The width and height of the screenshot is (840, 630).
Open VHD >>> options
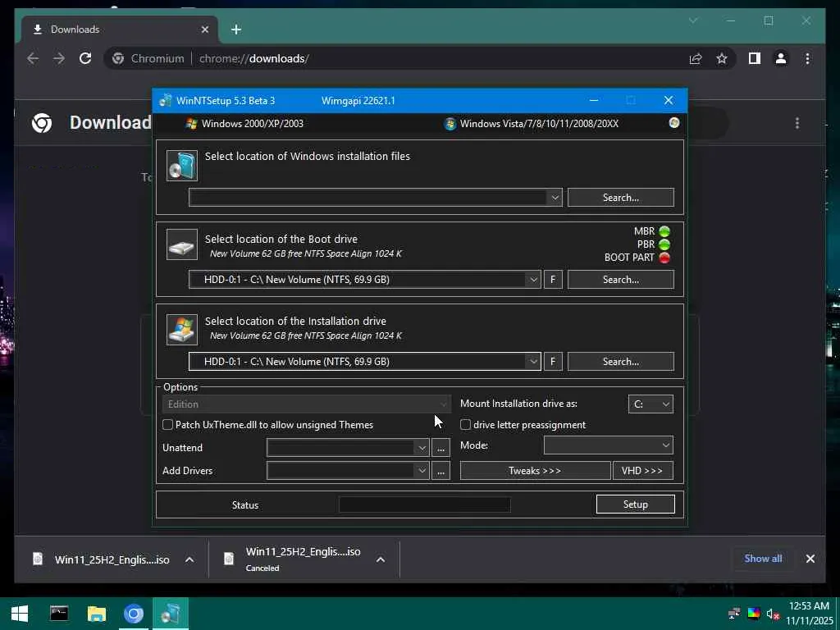click(x=642, y=470)
